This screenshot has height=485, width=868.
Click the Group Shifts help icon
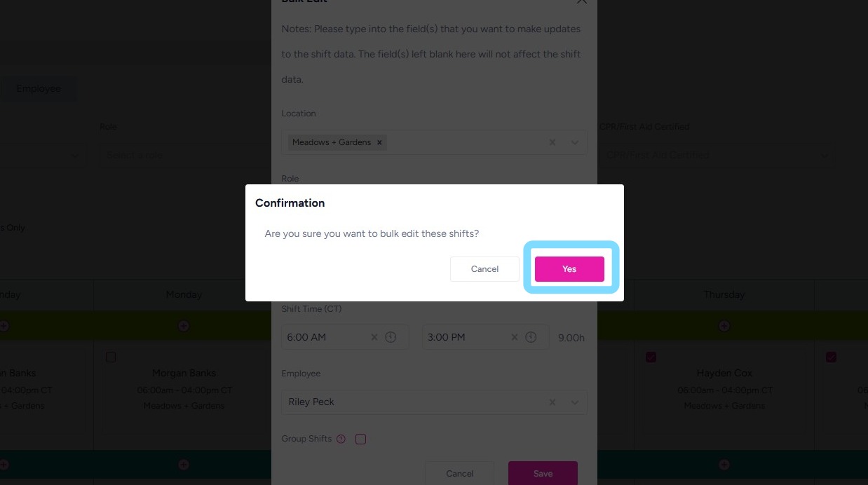click(x=341, y=439)
